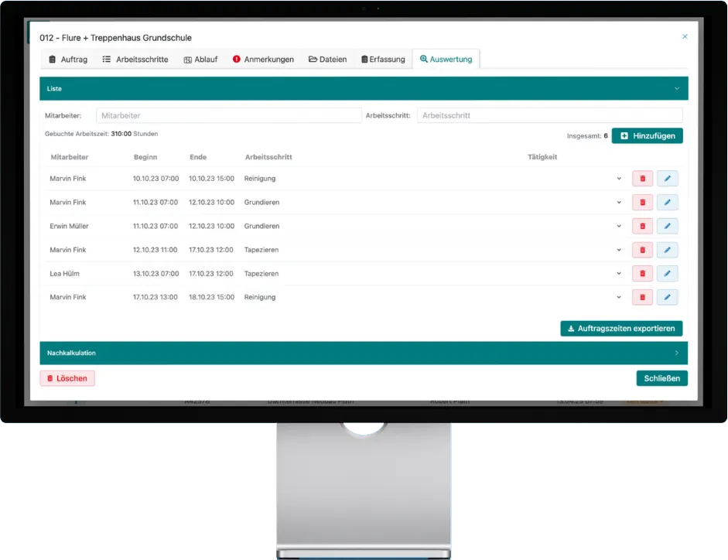Expand the Nachkalkulation section

[676, 353]
